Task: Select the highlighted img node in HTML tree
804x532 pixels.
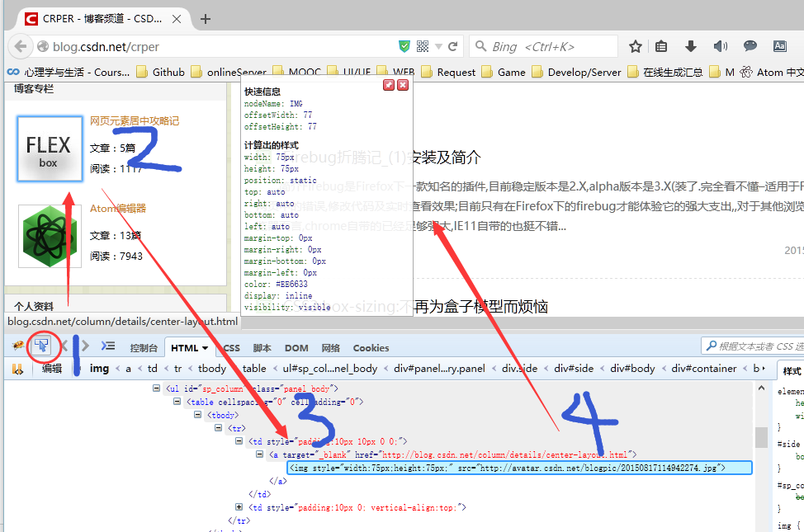Action: point(519,468)
